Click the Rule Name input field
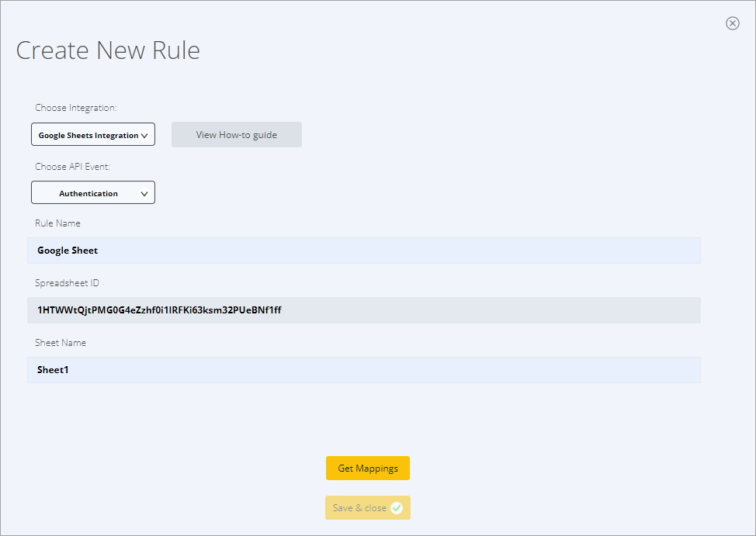This screenshot has height=536, width=756. pos(364,251)
